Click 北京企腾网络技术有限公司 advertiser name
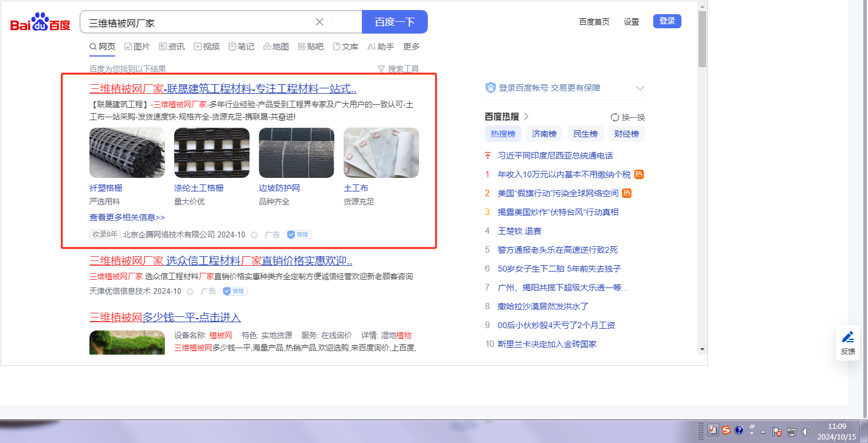This screenshot has width=868, height=443. coord(169,234)
